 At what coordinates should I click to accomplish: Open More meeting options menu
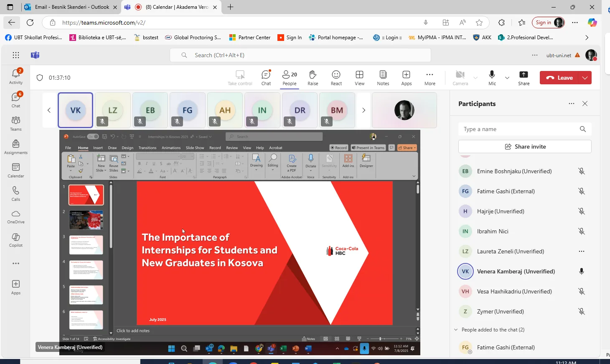[x=430, y=78]
